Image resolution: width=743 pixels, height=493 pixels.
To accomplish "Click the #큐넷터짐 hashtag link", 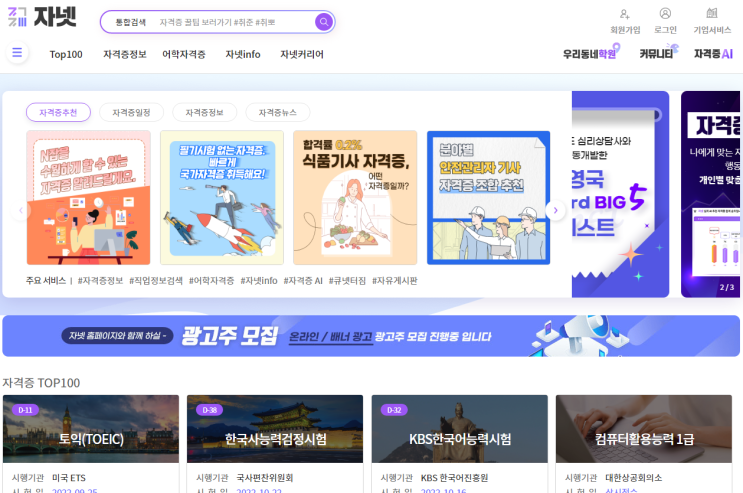I will [x=347, y=281].
